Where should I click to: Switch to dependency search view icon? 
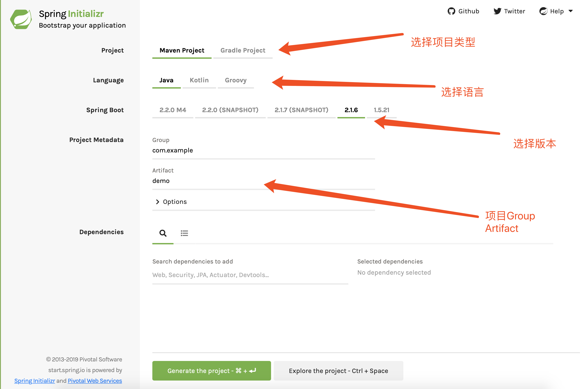tap(163, 233)
